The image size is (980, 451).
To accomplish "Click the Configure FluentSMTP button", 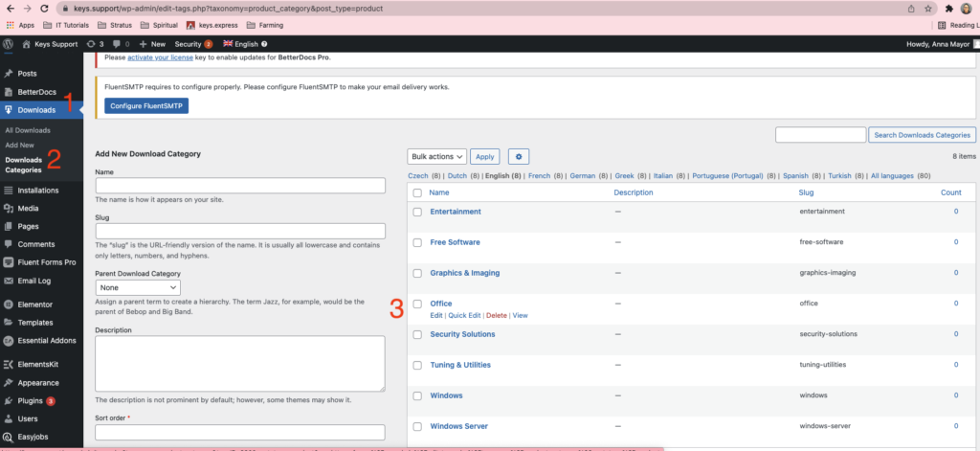I will 146,105.
